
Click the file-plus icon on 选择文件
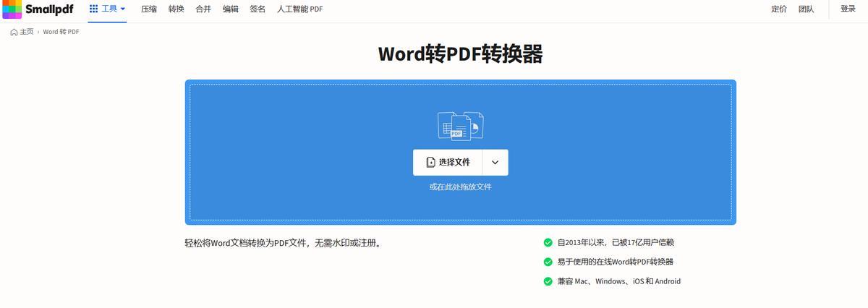pyautogui.click(x=431, y=163)
